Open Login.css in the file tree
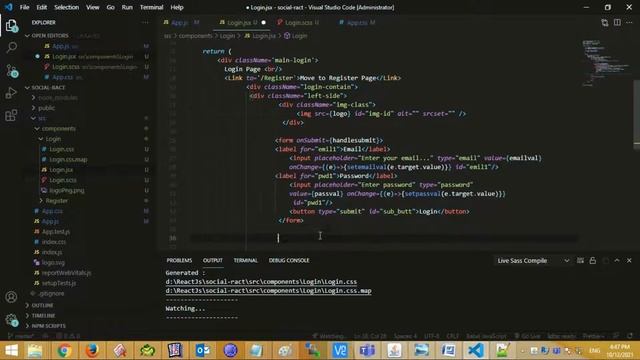This screenshot has width=640, height=360. tap(62, 149)
